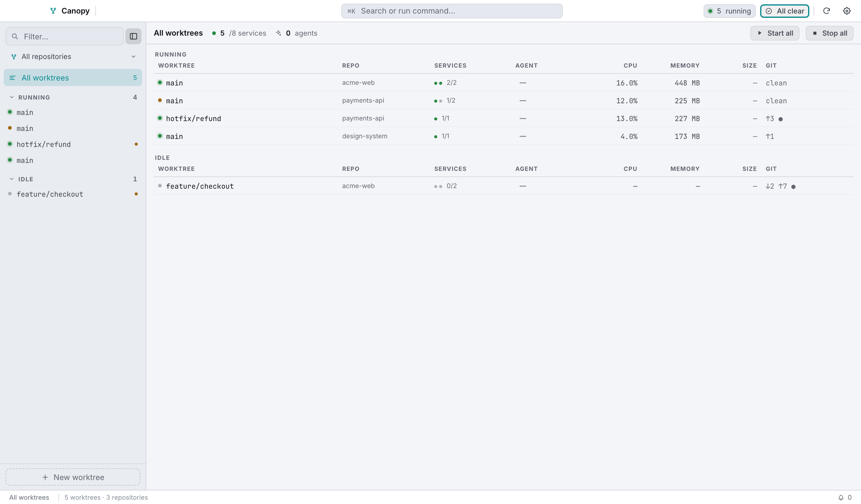This screenshot has width=861, height=504.
Task: Click the sparkle agents icon in header
Action: point(279,33)
